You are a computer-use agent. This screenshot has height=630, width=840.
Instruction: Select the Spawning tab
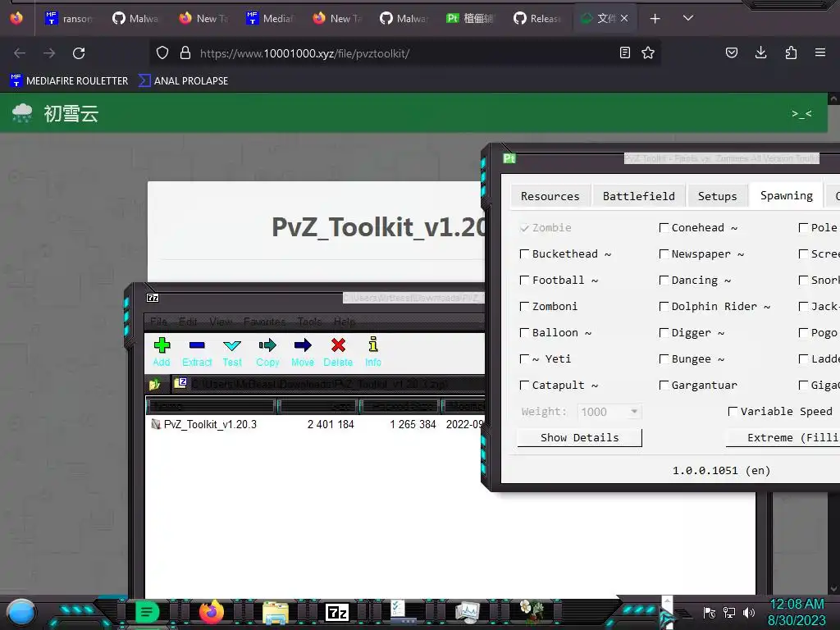787,195
